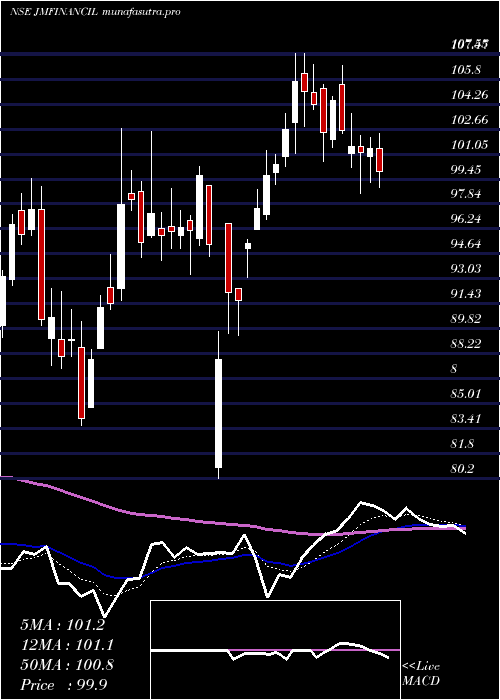Select the 91.43 price axis label
This screenshot has width=500, height=700.
click(x=467, y=294)
